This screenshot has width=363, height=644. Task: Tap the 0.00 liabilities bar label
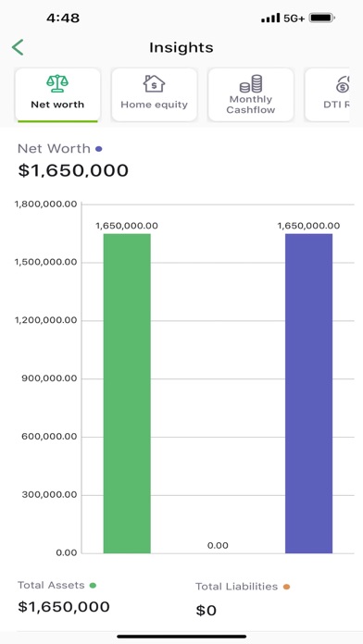click(x=218, y=545)
